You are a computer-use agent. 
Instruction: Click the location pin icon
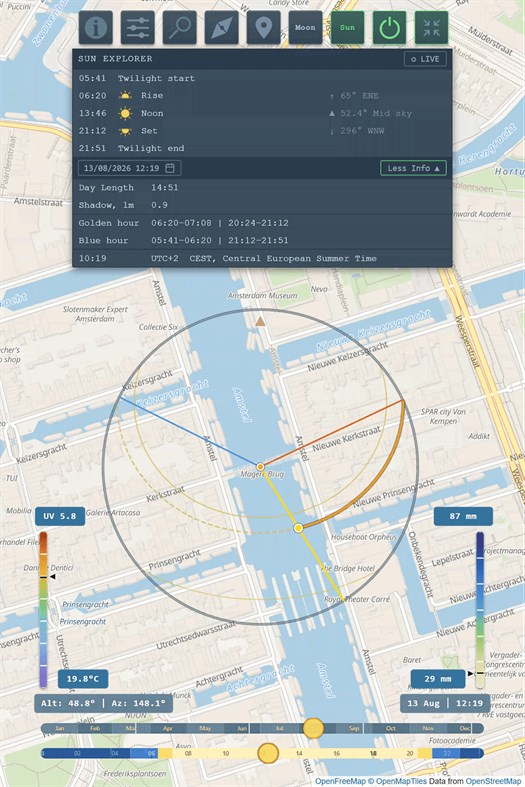click(x=264, y=28)
